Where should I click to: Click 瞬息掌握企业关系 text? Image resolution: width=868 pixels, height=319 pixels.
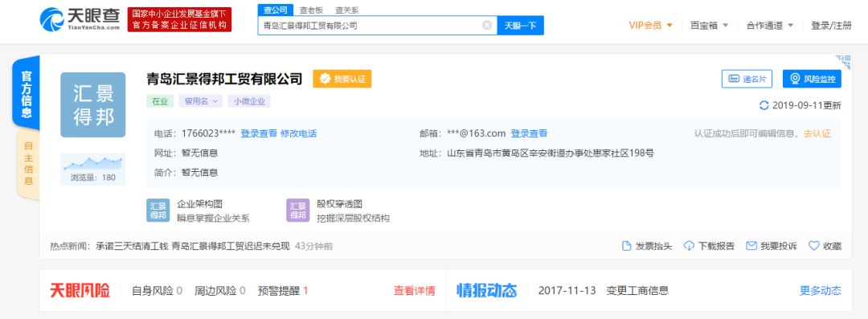[213, 219]
